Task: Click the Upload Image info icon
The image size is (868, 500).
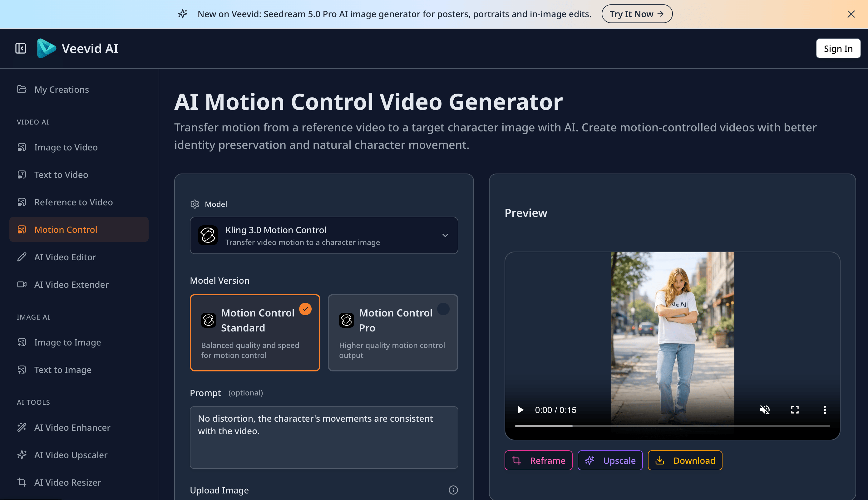Action: [x=453, y=490]
